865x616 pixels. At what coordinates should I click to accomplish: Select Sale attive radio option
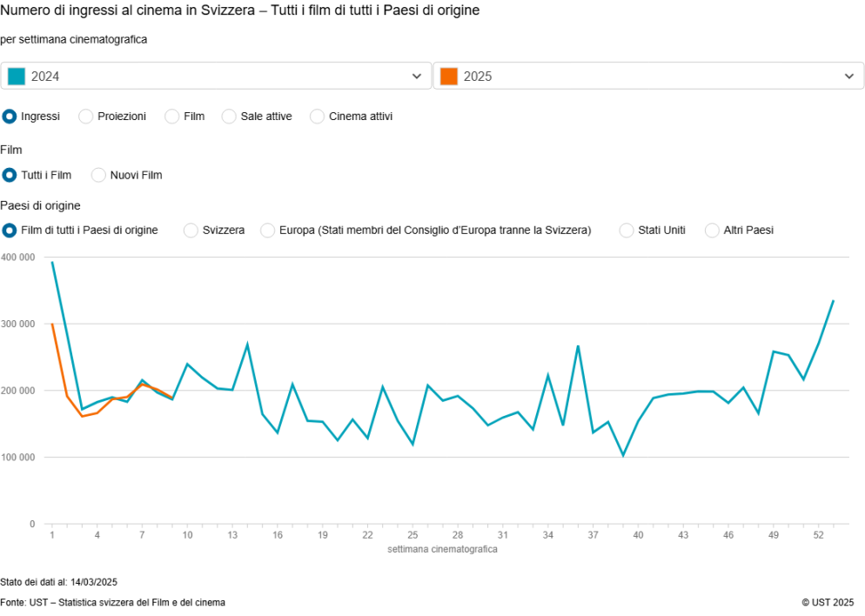(x=230, y=116)
